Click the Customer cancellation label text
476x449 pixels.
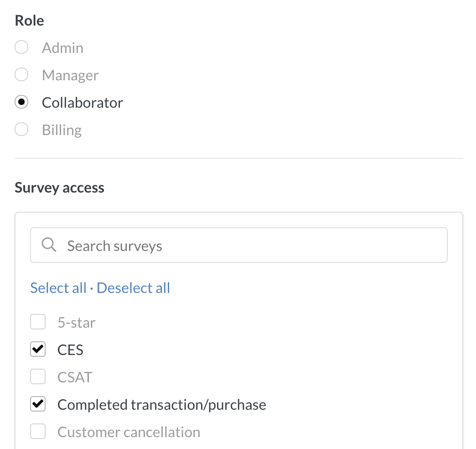[x=129, y=433]
